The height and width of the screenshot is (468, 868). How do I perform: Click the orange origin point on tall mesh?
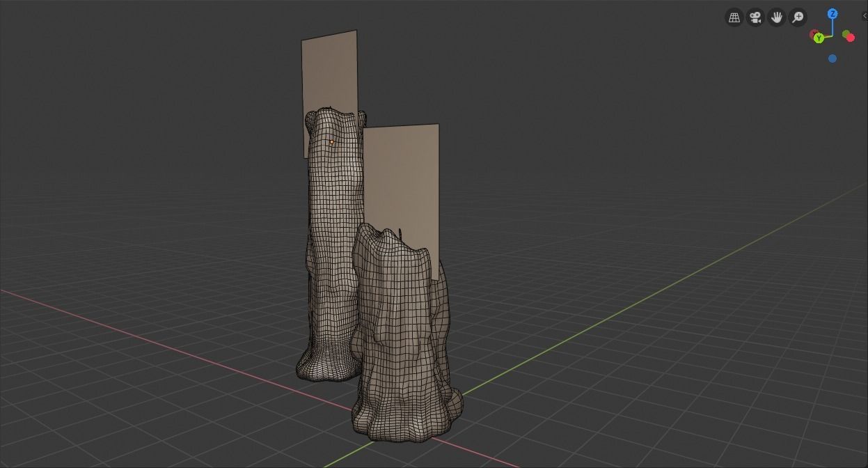[332, 142]
